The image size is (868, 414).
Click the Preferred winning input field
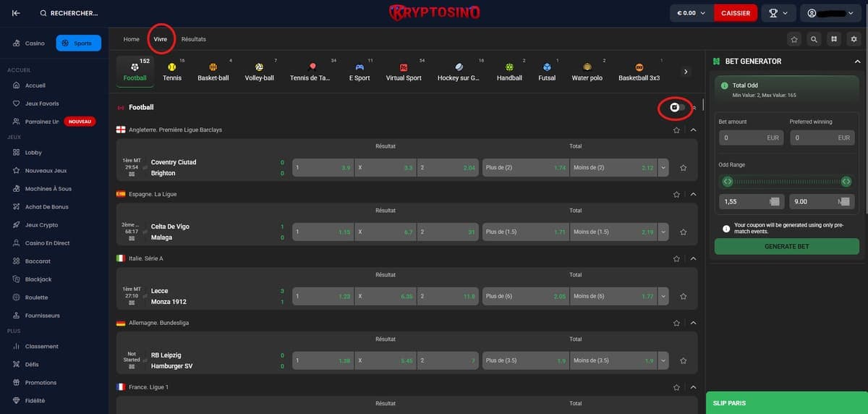pos(822,138)
